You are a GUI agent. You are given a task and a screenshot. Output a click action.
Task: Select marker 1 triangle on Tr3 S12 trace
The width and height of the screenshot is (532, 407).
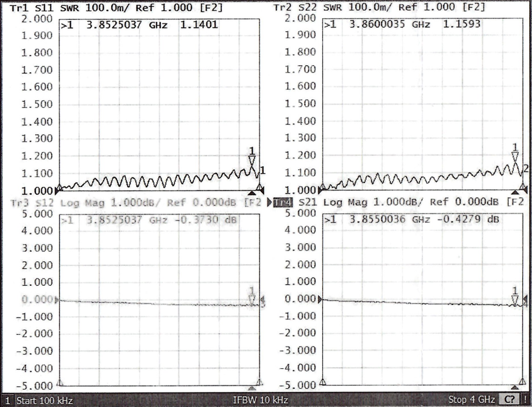coord(251,299)
